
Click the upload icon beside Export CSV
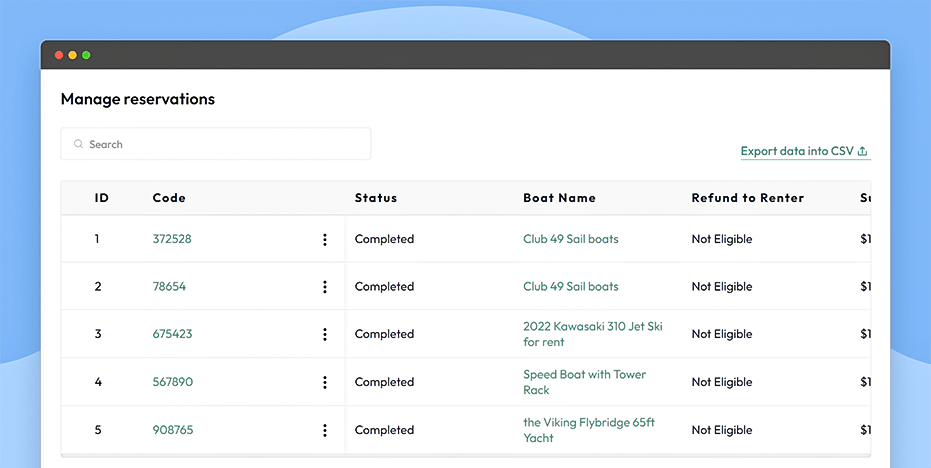tap(864, 151)
